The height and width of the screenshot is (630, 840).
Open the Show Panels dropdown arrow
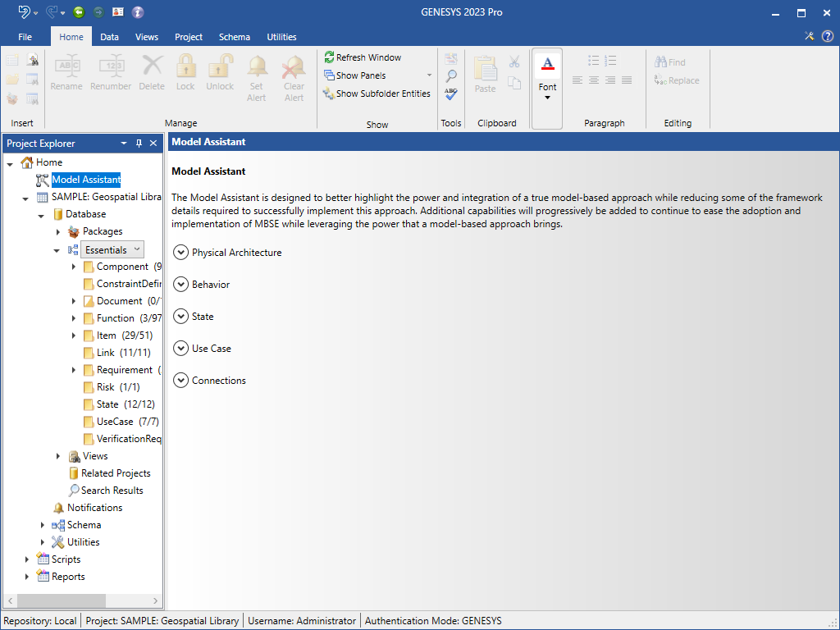[x=429, y=75]
